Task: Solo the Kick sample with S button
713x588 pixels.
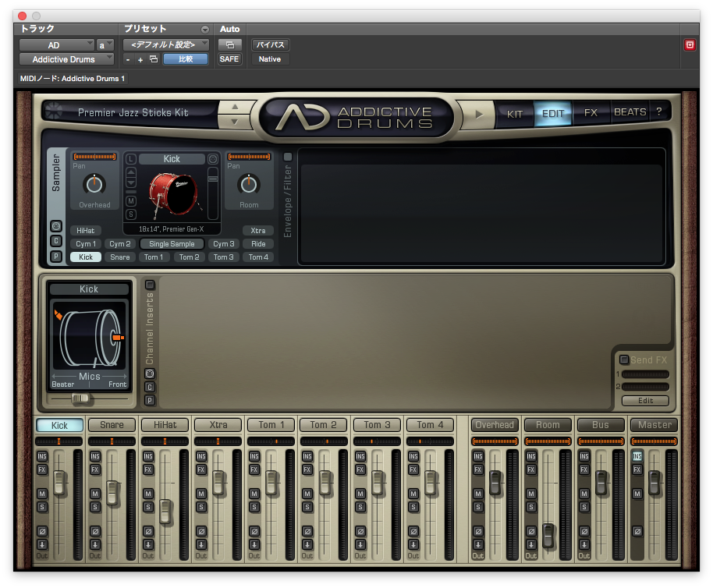Action: (131, 214)
